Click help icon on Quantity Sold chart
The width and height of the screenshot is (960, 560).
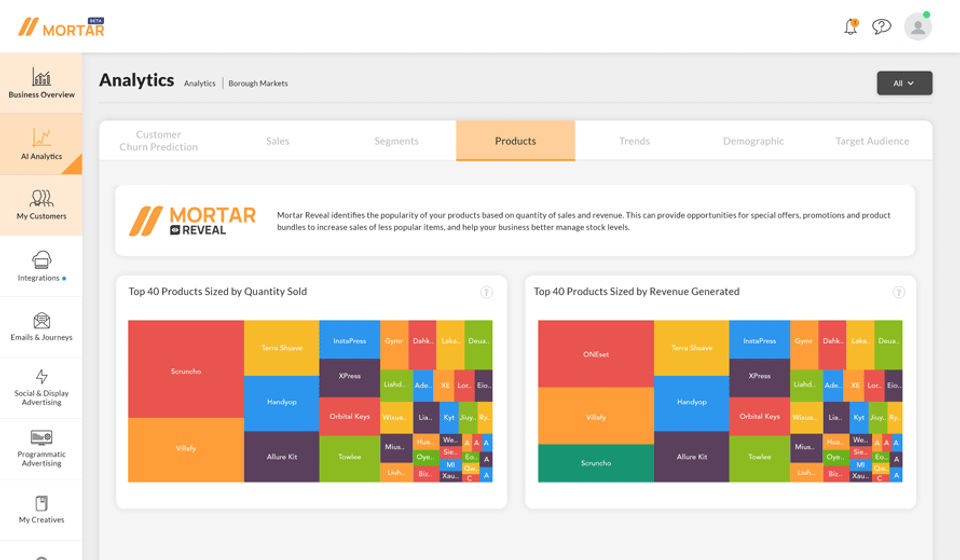coord(486,292)
